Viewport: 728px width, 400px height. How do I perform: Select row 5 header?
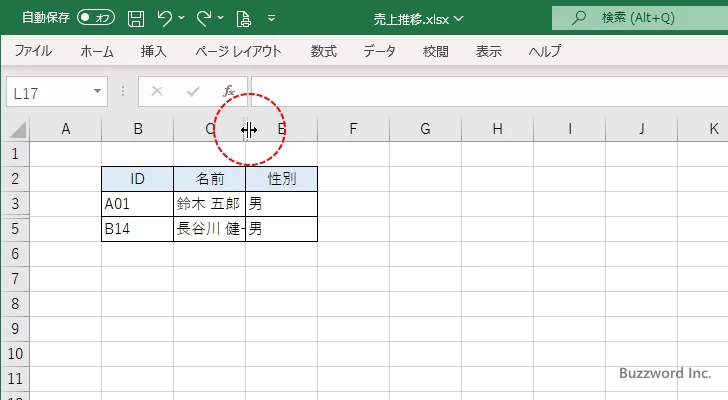click(x=15, y=229)
